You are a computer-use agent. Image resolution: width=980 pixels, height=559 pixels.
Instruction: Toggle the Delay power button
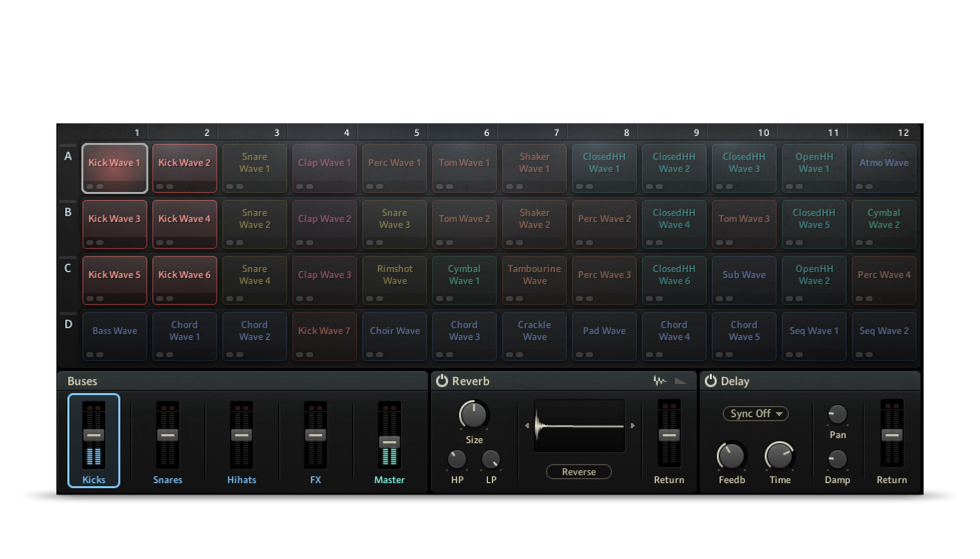tap(710, 381)
